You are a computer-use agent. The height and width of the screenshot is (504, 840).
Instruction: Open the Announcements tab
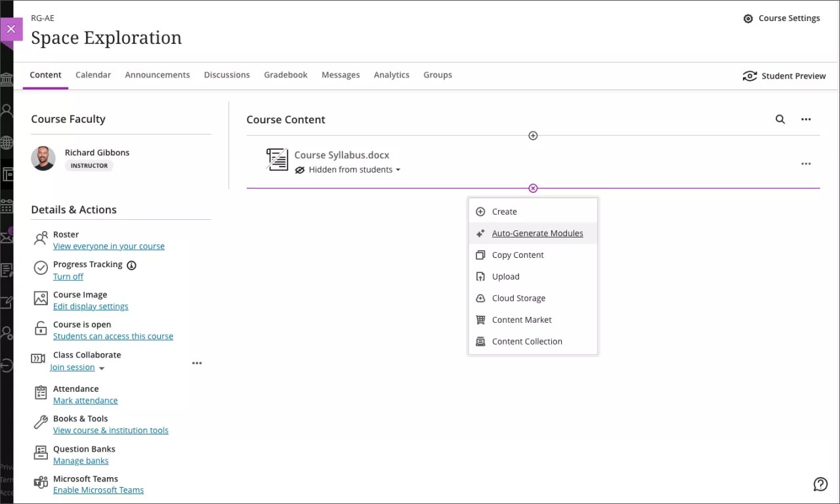157,74
